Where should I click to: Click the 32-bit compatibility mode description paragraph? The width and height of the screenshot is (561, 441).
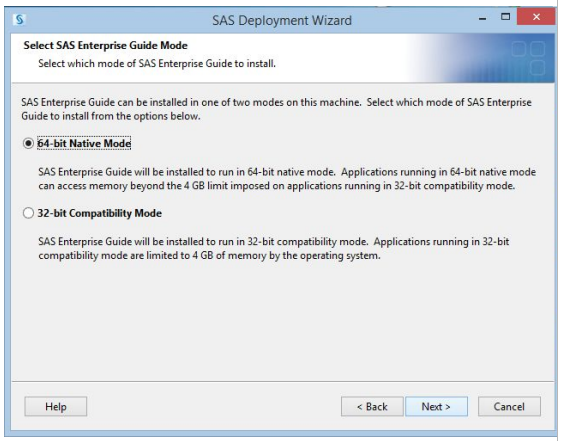coord(274,249)
